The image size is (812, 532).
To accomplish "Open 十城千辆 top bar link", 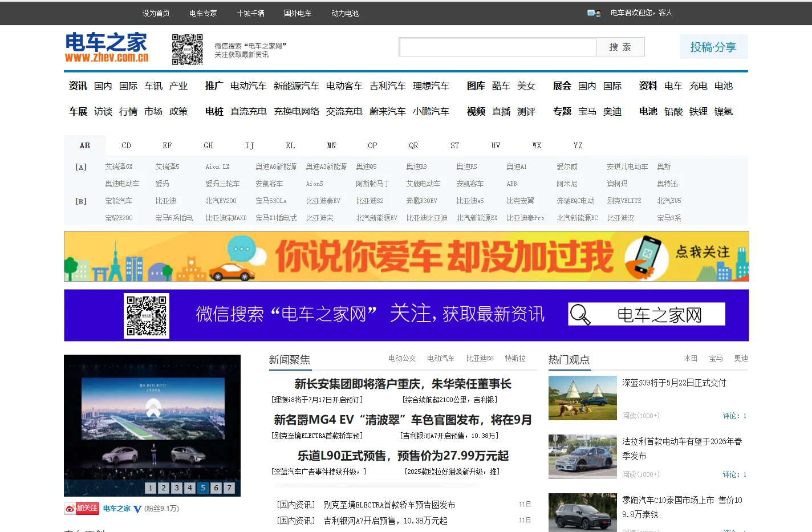I will pyautogui.click(x=250, y=13).
